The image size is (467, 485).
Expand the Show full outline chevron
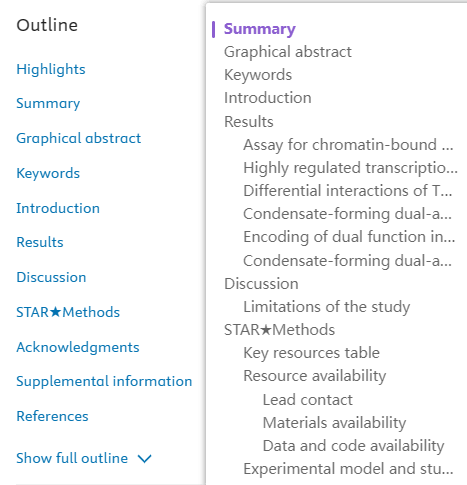pos(145,459)
